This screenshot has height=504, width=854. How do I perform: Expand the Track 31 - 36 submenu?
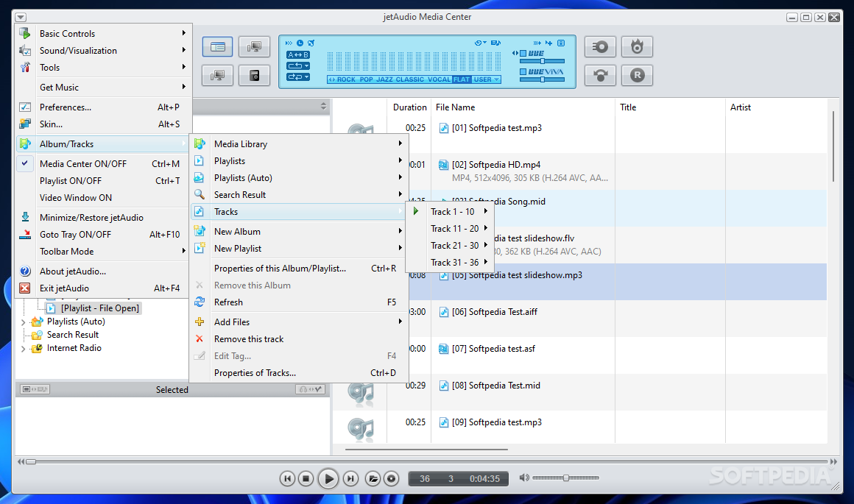(451, 263)
